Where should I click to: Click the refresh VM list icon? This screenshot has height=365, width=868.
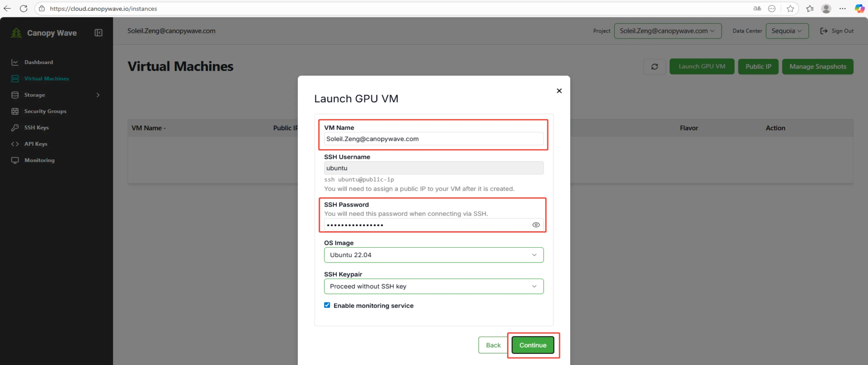coord(654,67)
